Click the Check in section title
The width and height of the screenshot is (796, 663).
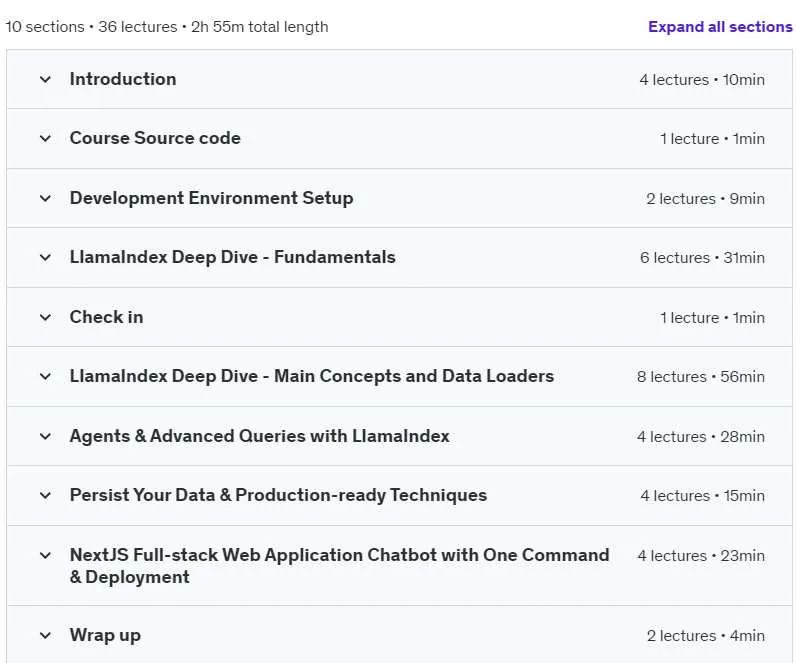point(106,317)
